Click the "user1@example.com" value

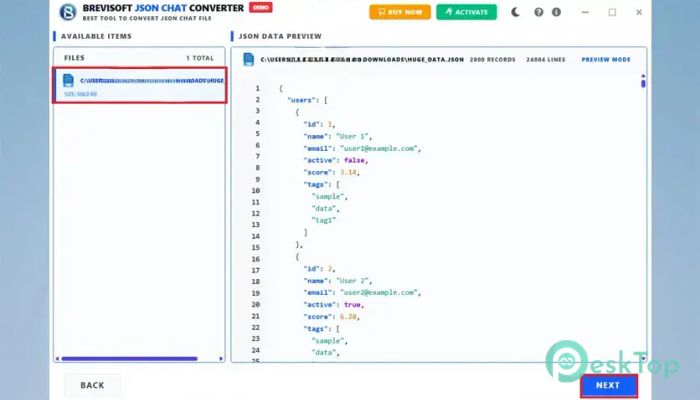[379, 149]
